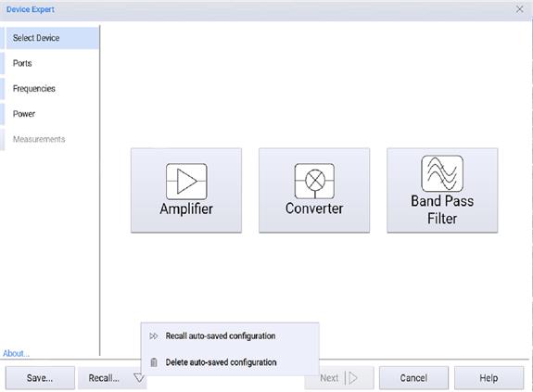
Task: Open the Help button
Action: (489, 378)
